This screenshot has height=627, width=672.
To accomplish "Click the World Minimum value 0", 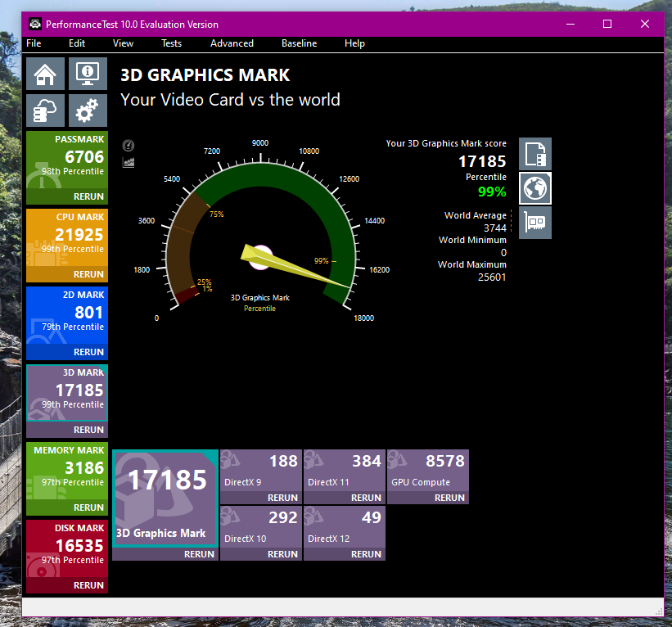I will (503, 253).
